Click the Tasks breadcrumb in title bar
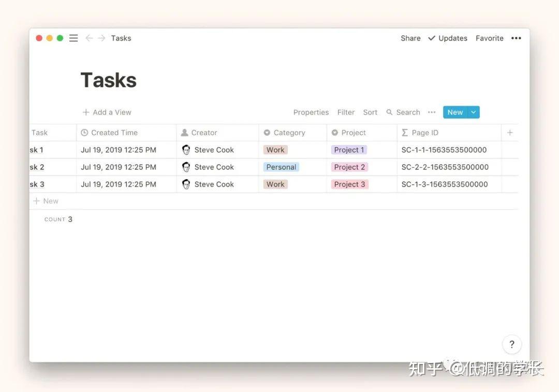This screenshot has height=392, width=559. [121, 38]
